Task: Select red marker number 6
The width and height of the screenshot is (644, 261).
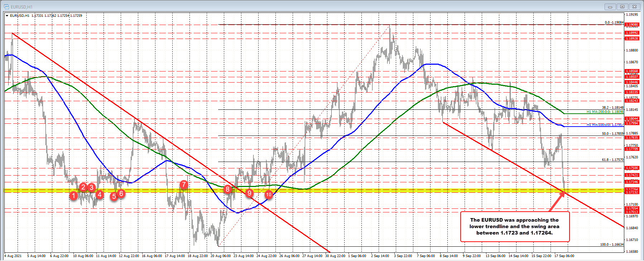Action: point(121,193)
